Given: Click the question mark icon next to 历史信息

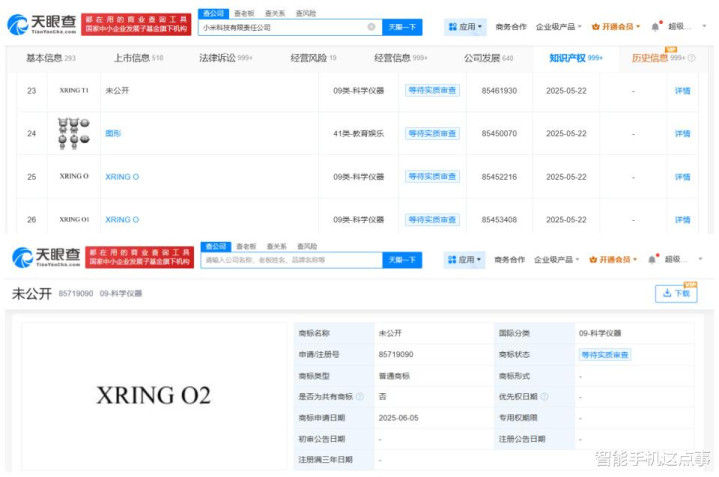Looking at the screenshot, I should coord(691,58).
